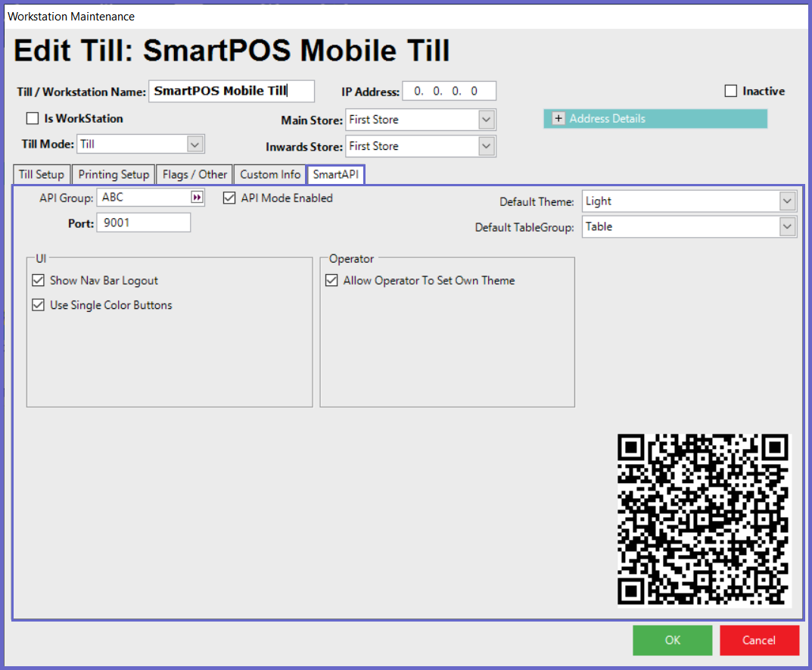The width and height of the screenshot is (812, 670).
Task: Toggle the Inactive checkbox
Action: [x=731, y=91]
